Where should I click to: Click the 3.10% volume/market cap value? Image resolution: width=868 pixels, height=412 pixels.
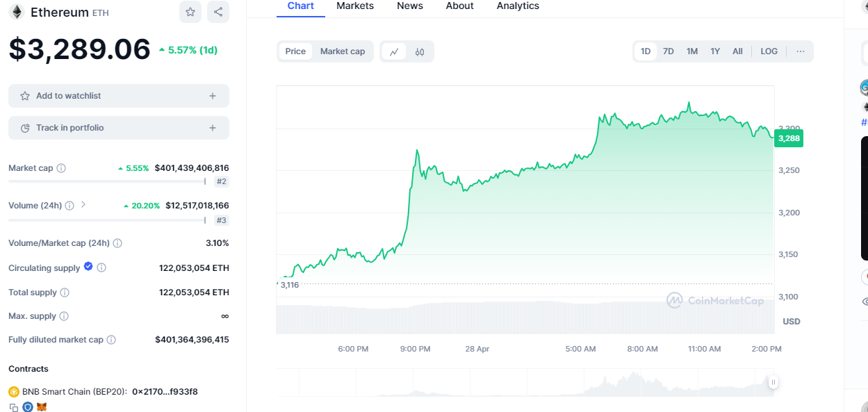(217, 243)
